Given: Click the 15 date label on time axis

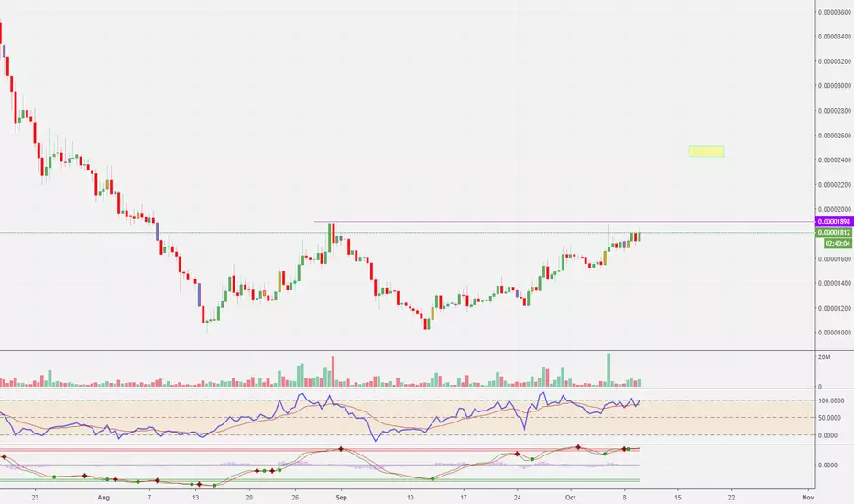Looking at the screenshot, I should [x=677, y=498].
